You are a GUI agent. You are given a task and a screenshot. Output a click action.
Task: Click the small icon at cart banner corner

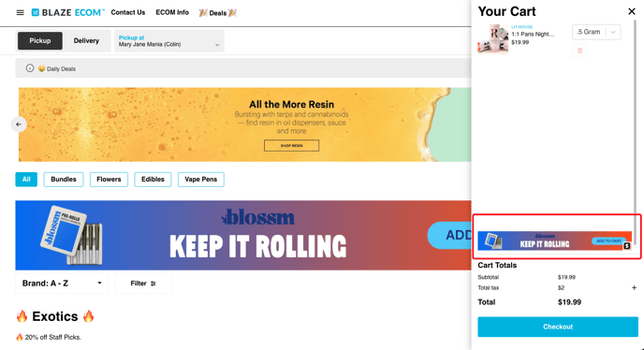click(627, 246)
